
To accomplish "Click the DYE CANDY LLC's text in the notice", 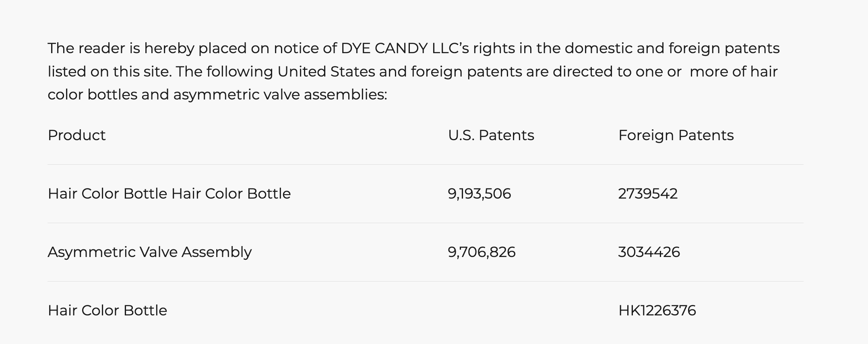I will point(405,48).
